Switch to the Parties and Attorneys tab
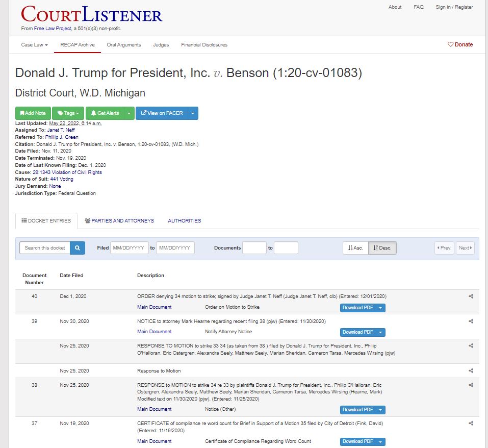 click(119, 221)
